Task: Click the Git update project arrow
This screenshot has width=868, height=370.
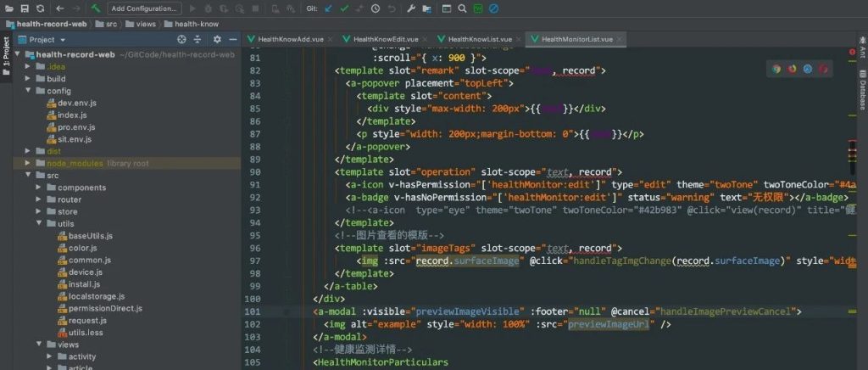Action: pos(328,8)
